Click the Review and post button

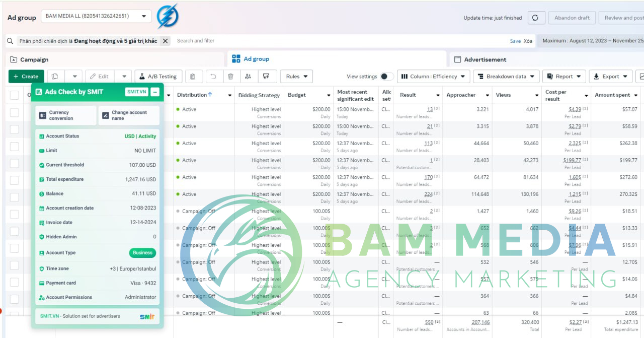click(621, 18)
